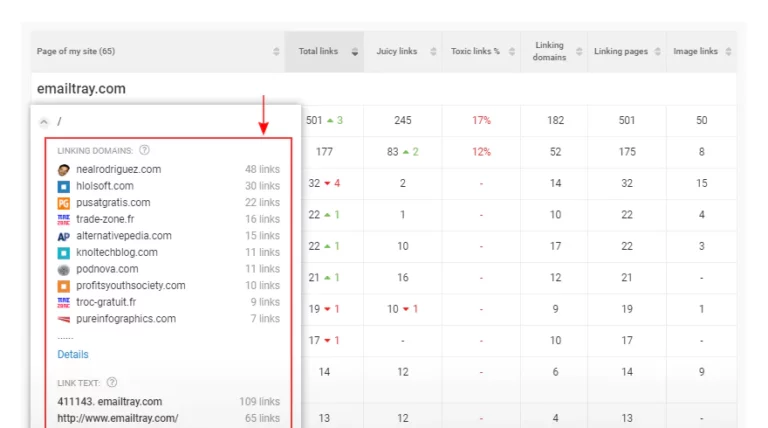Click "7 links" count for pureinfographics.com
The height and width of the screenshot is (428, 768).
(265, 319)
